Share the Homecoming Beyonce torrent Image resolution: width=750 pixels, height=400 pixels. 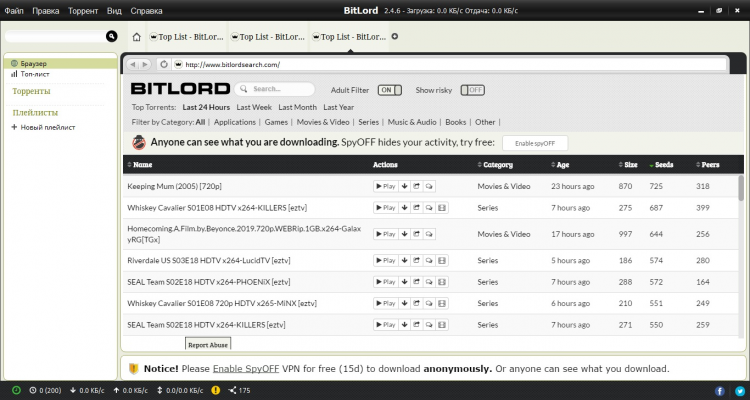(x=417, y=234)
